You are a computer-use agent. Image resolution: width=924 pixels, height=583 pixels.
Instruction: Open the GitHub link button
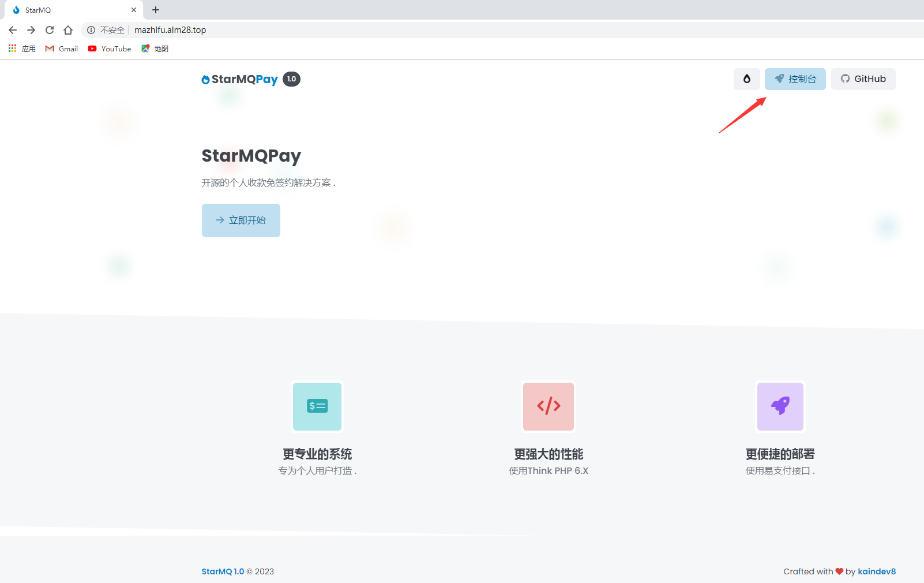click(x=863, y=79)
